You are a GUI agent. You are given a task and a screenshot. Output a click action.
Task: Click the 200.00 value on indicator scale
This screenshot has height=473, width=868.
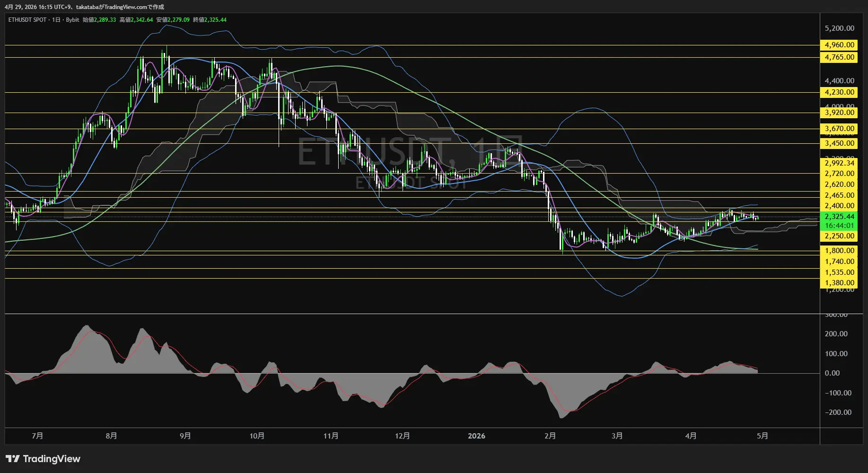click(x=836, y=334)
